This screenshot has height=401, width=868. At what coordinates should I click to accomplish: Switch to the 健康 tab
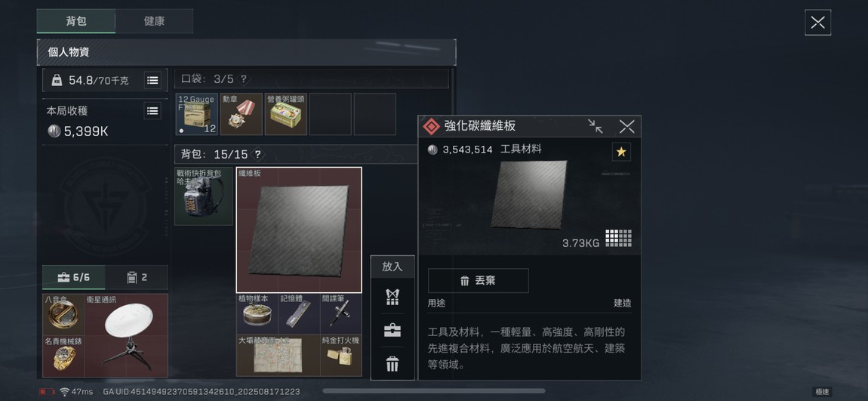point(154,21)
